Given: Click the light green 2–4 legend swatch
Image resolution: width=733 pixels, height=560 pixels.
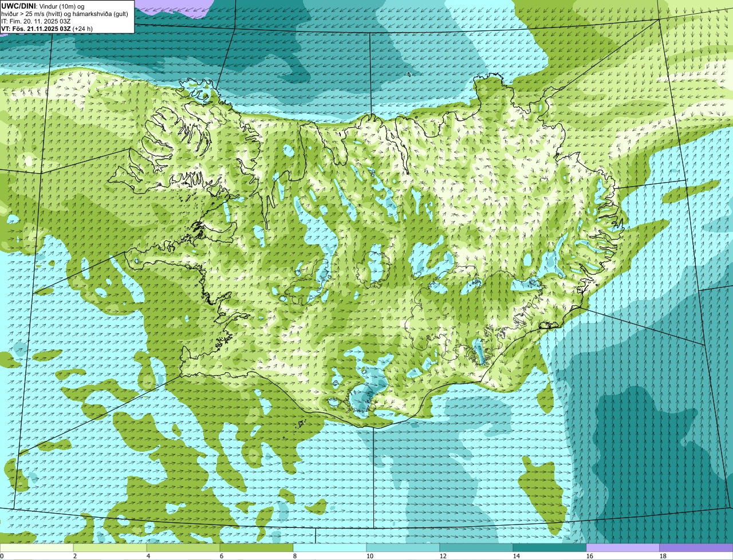Looking at the screenshot, I should (110, 547).
